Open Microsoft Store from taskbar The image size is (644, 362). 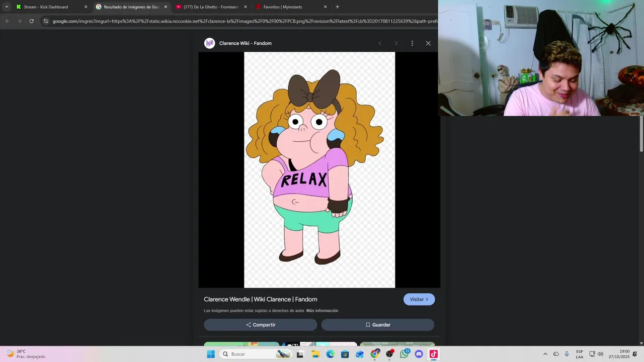tap(345, 354)
